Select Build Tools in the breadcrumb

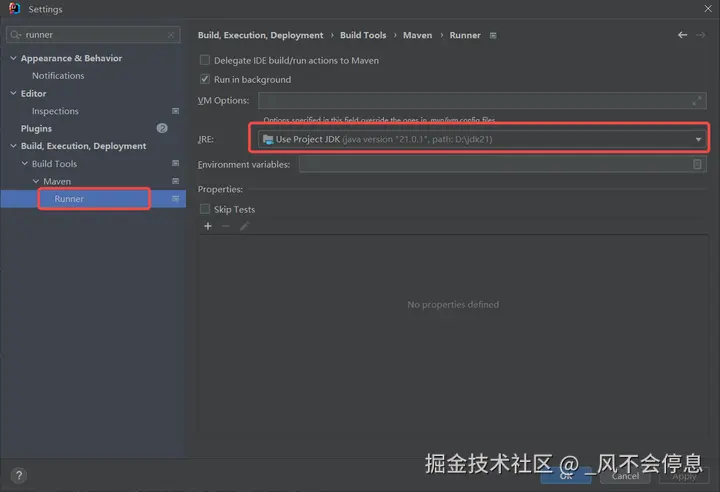pos(363,35)
